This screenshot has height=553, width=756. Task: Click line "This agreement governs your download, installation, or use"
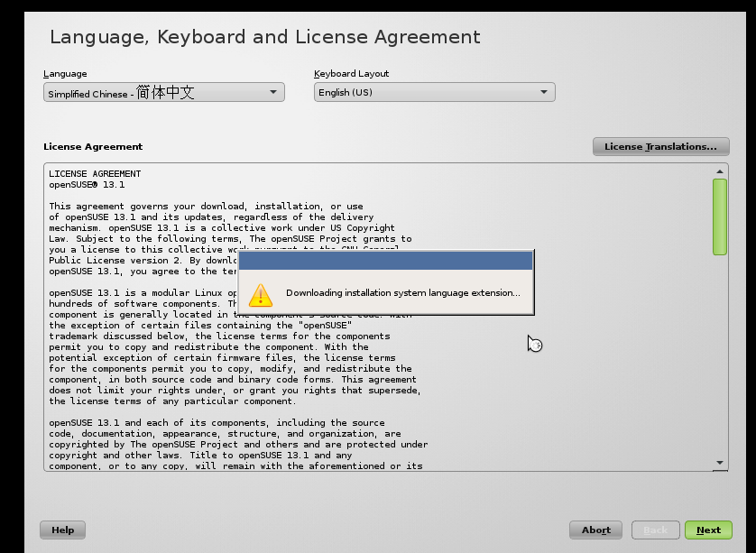206,207
